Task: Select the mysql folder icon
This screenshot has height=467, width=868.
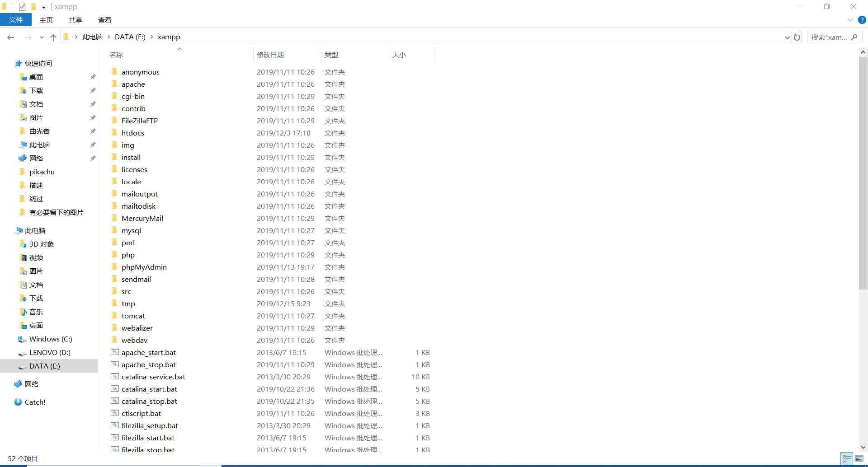Action: click(114, 230)
